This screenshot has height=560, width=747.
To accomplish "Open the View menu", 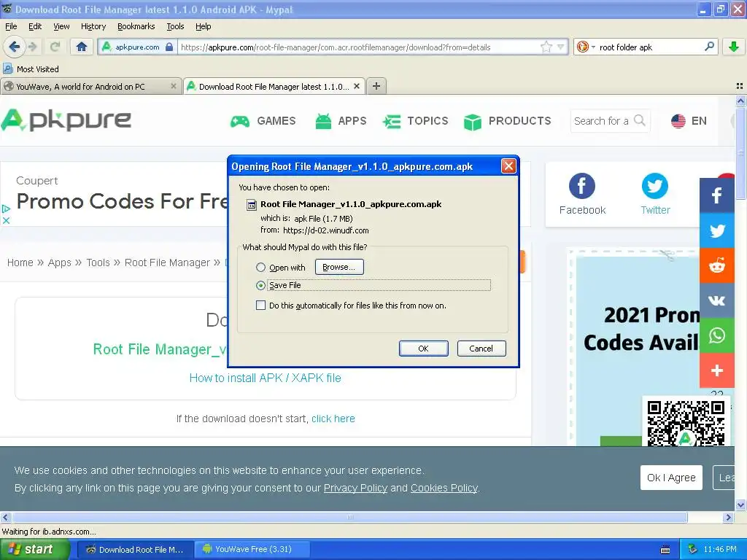I will 61,26.
